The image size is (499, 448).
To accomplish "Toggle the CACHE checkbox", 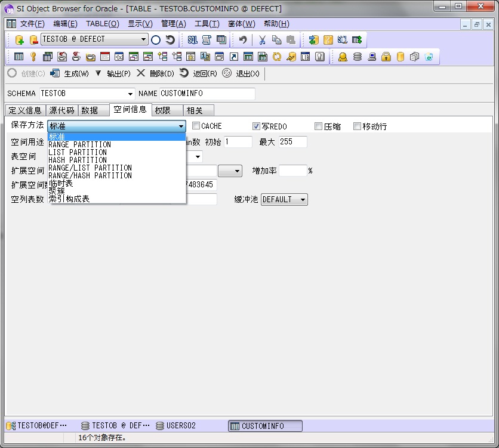I will click(196, 126).
